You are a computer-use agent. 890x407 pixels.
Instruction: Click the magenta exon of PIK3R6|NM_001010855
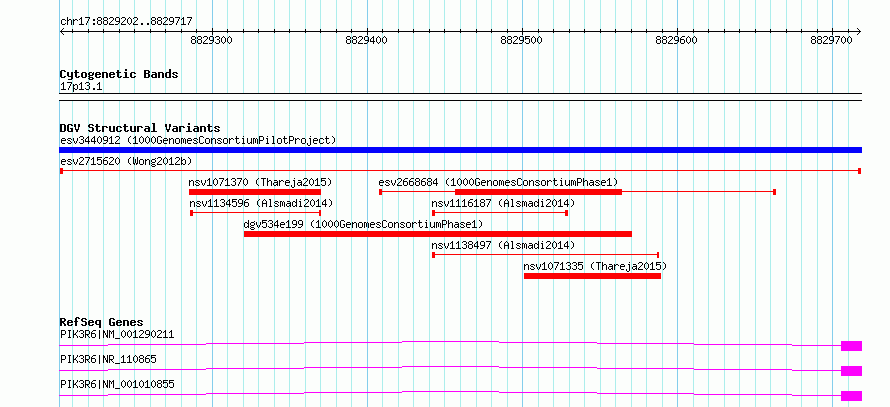tap(851, 396)
